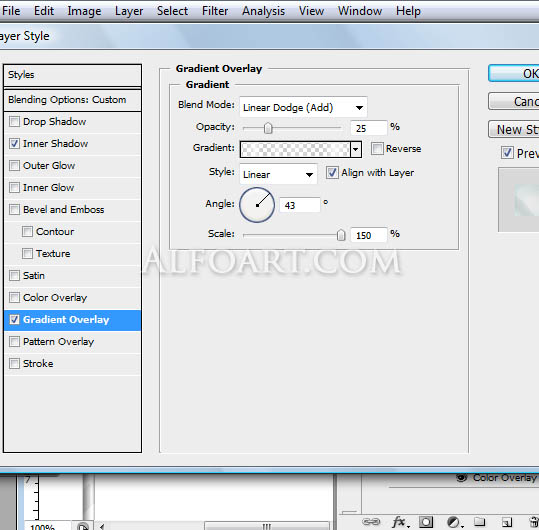Uncheck the Inner Shadow checkbox
539x530 pixels.
tap(14, 143)
